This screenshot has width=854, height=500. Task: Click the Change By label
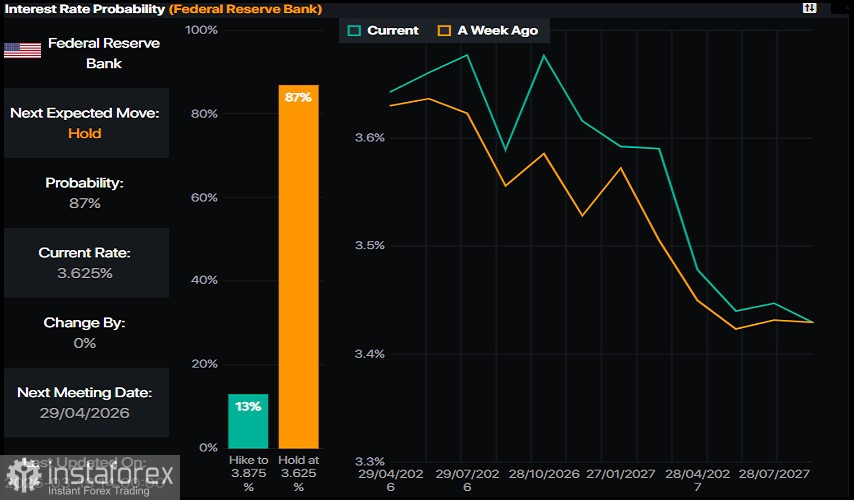[x=84, y=322]
